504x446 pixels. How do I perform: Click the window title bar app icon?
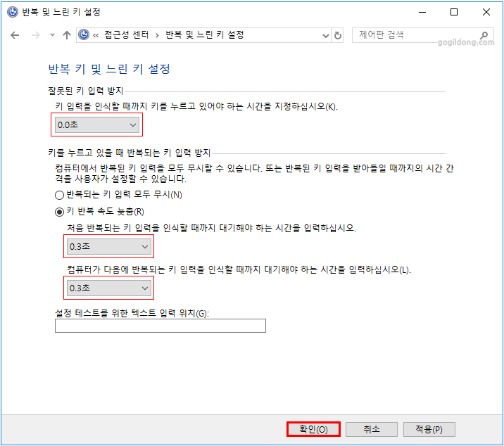point(13,12)
